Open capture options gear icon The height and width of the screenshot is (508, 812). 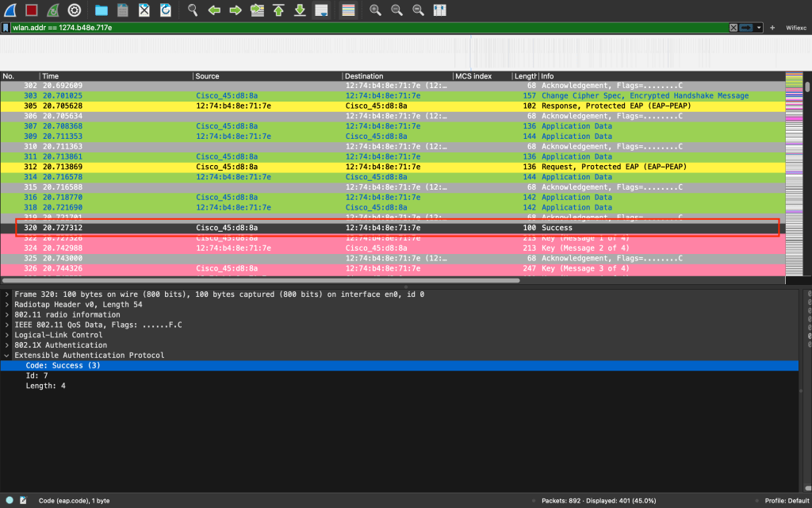(x=74, y=10)
